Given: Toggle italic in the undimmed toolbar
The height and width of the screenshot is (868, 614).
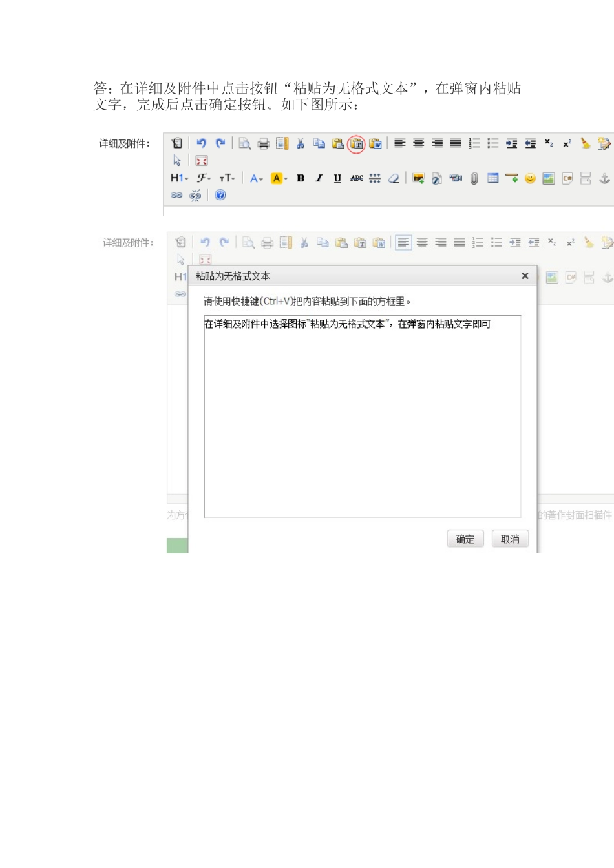Looking at the screenshot, I should coord(319,178).
